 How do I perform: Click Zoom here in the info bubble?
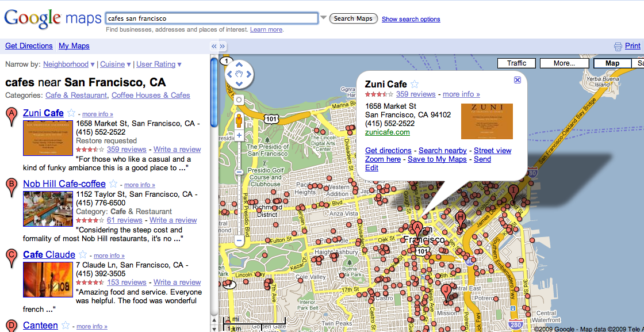tap(383, 159)
